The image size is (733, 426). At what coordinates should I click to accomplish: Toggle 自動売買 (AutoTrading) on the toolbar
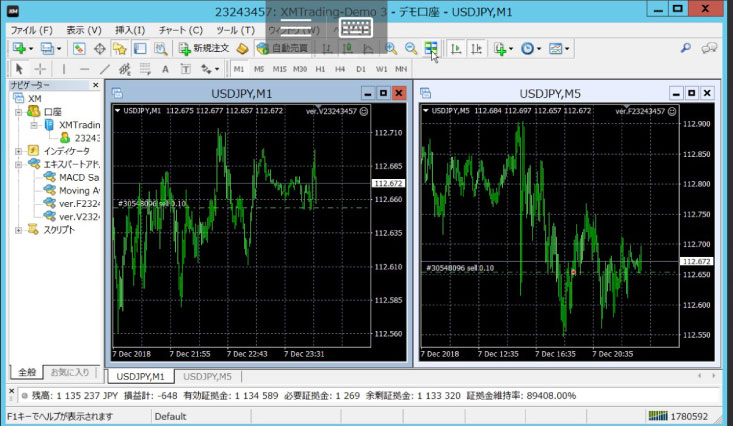click(x=282, y=48)
